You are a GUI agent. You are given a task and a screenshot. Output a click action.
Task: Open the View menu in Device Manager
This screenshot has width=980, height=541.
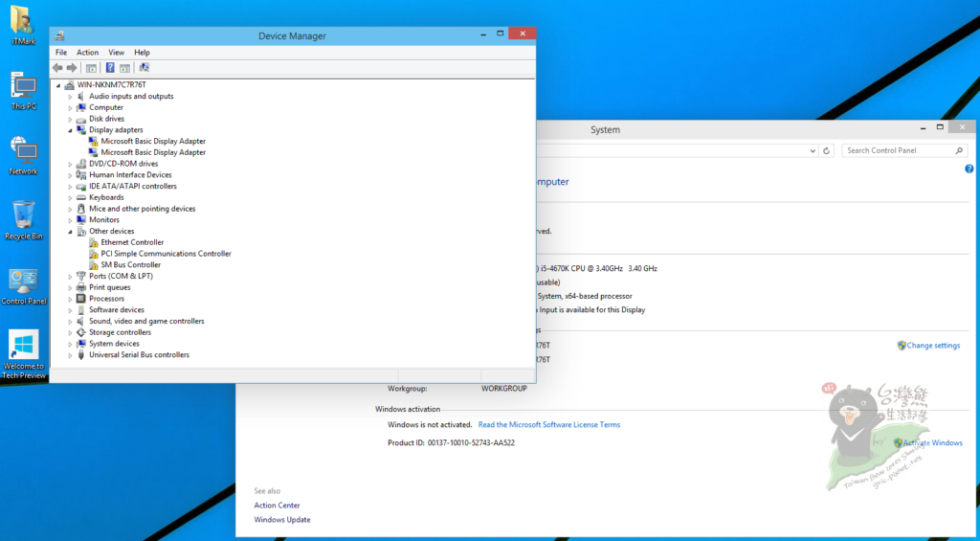(x=116, y=53)
